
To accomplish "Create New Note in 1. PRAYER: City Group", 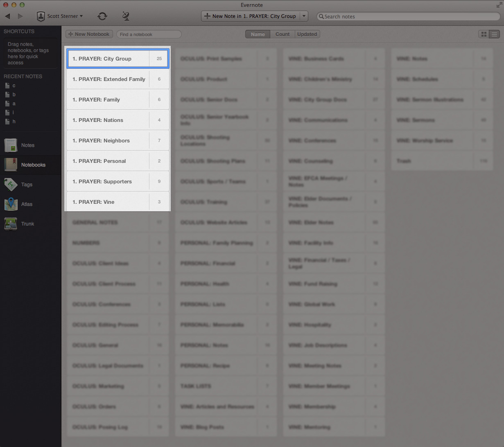I will tap(251, 16).
